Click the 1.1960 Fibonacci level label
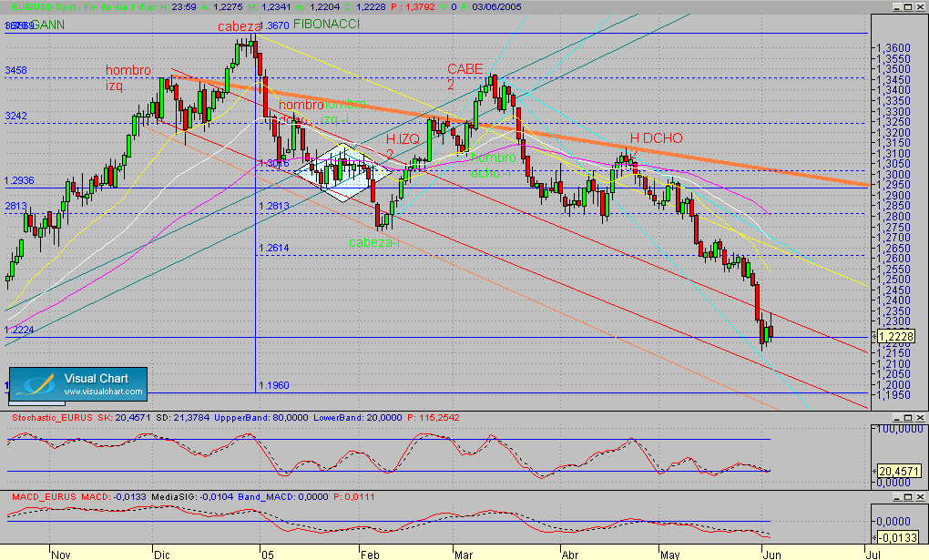This screenshot has height=560, width=929. (274, 385)
